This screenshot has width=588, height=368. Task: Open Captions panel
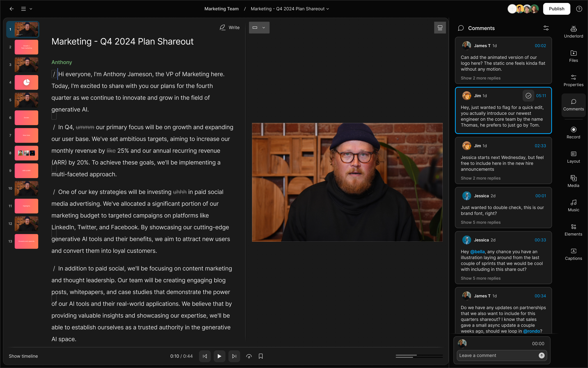pos(573,255)
